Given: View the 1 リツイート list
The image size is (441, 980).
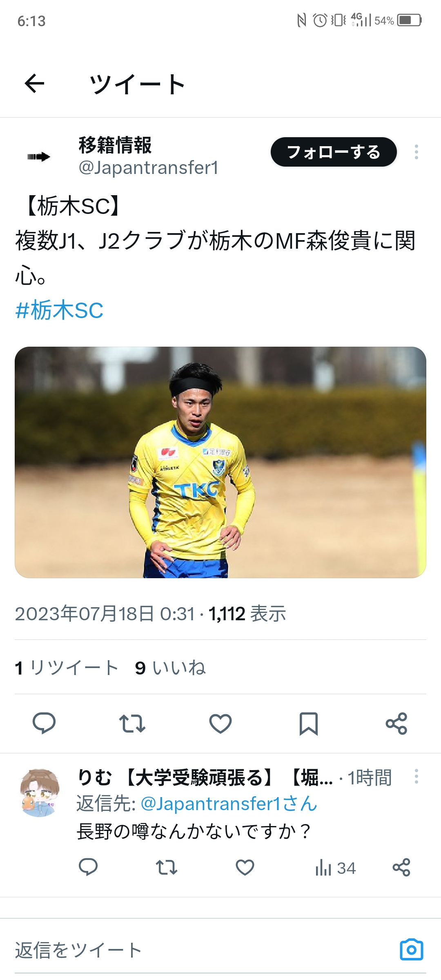Looking at the screenshot, I should point(67,668).
